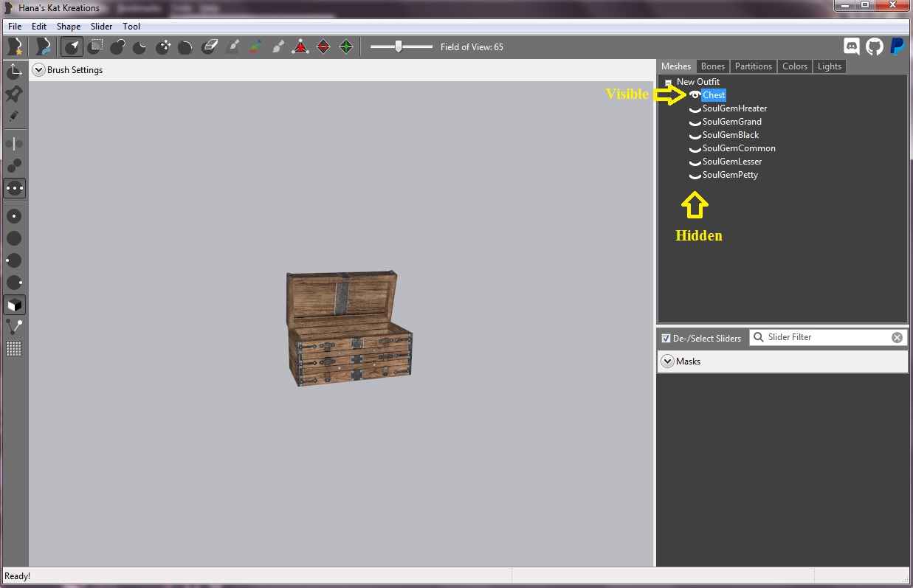This screenshot has width=913, height=588.
Task: Select the Weight Paint brush
Action: pos(232,46)
